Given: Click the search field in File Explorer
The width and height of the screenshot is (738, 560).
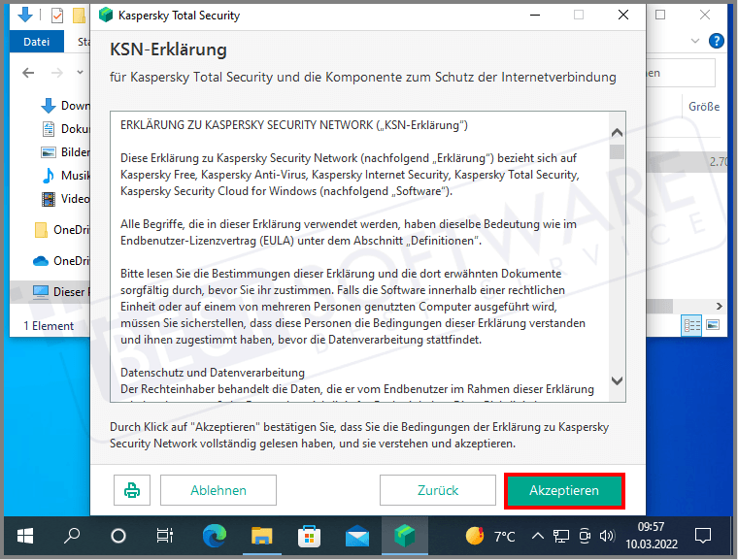Looking at the screenshot, I should coord(681,73).
